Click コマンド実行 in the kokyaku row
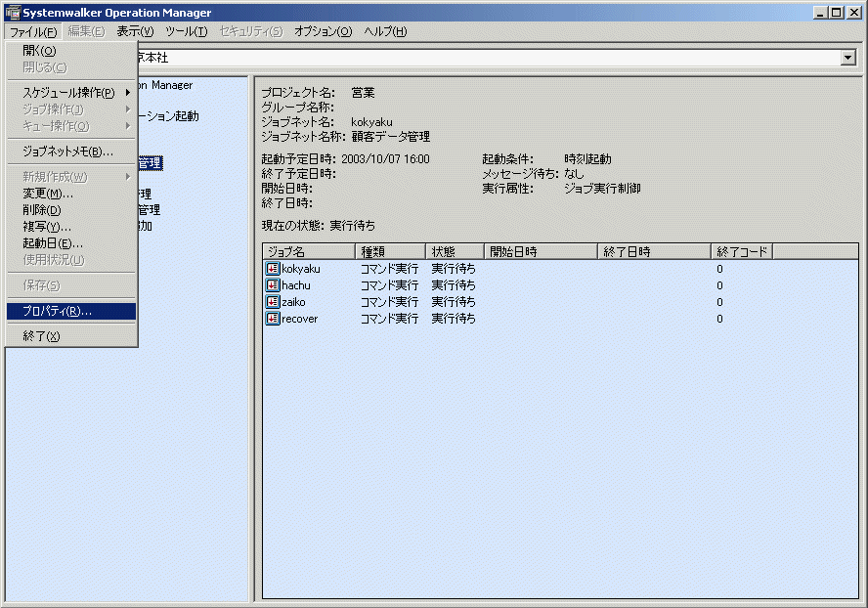 pyautogui.click(x=390, y=269)
